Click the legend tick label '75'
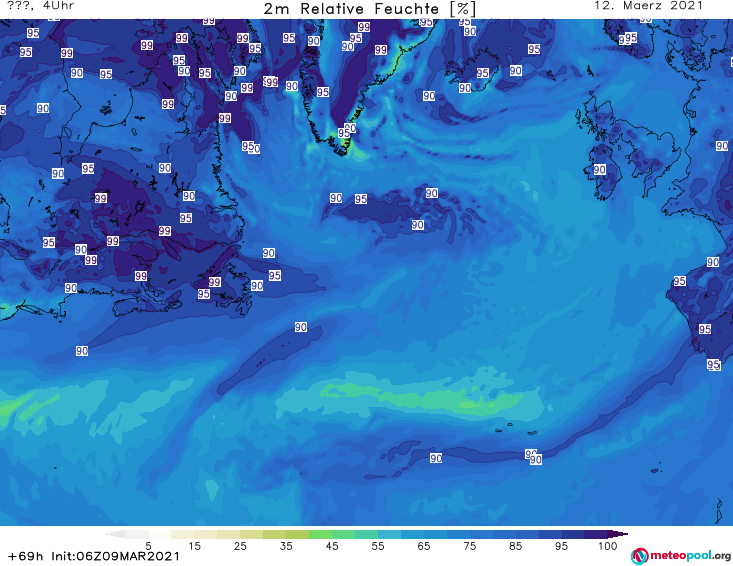The image size is (733, 566). (469, 546)
